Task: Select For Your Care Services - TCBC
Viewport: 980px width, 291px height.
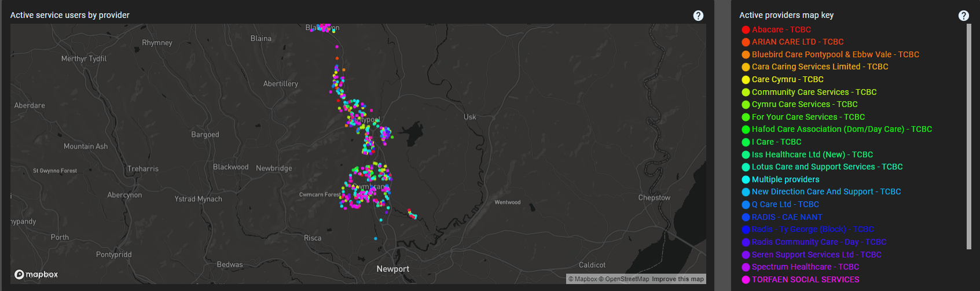Action: coord(808,117)
